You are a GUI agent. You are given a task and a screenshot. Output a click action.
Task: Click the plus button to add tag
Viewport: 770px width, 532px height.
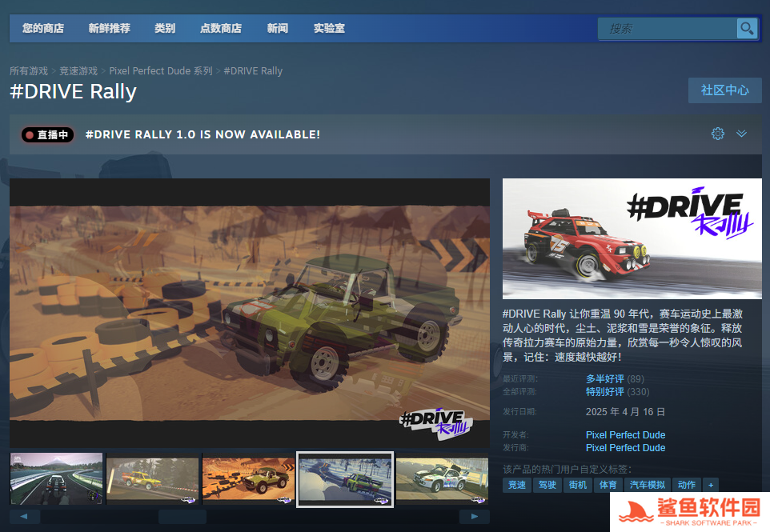pyautogui.click(x=710, y=485)
